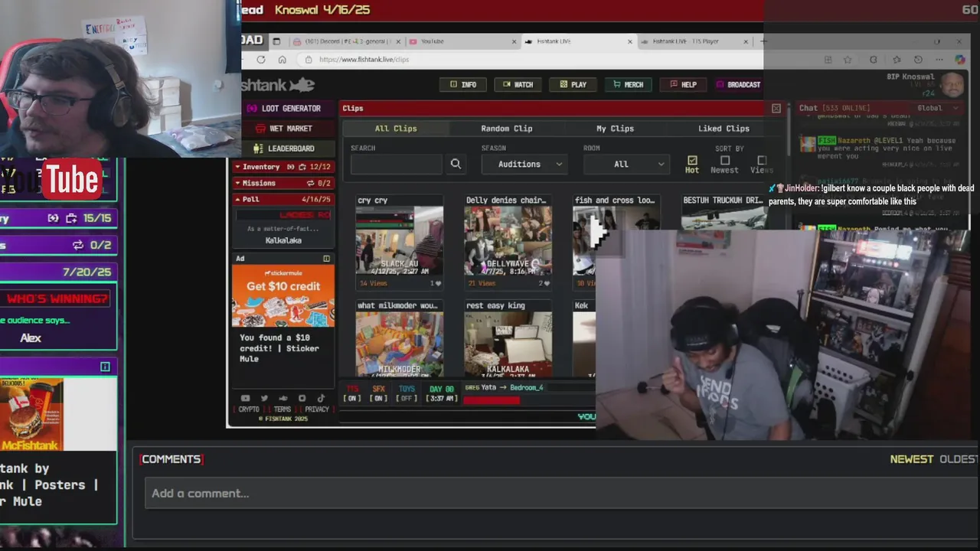Click McFishtank ad info icon
Image resolution: width=980 pixels, height=551 pixels.
coord(105,367)
